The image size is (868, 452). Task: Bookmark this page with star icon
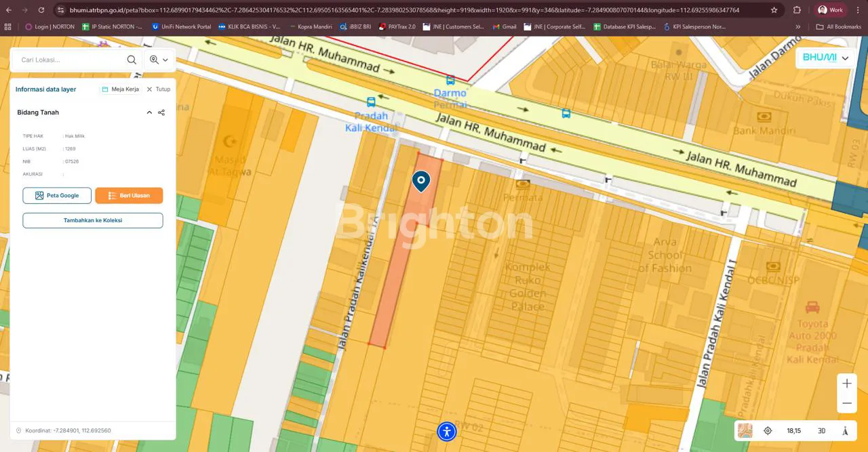(x=774, y=10)
